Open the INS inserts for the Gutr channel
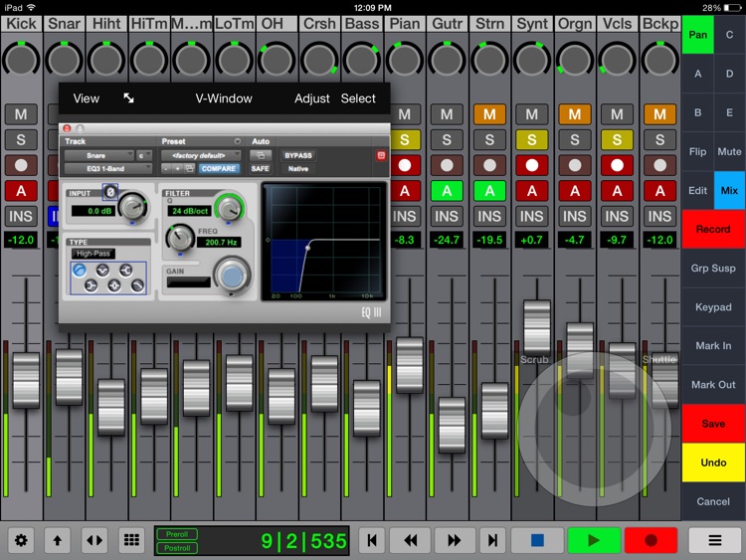The width and height of the screenshot is (746, 560). tap(447, 217)
